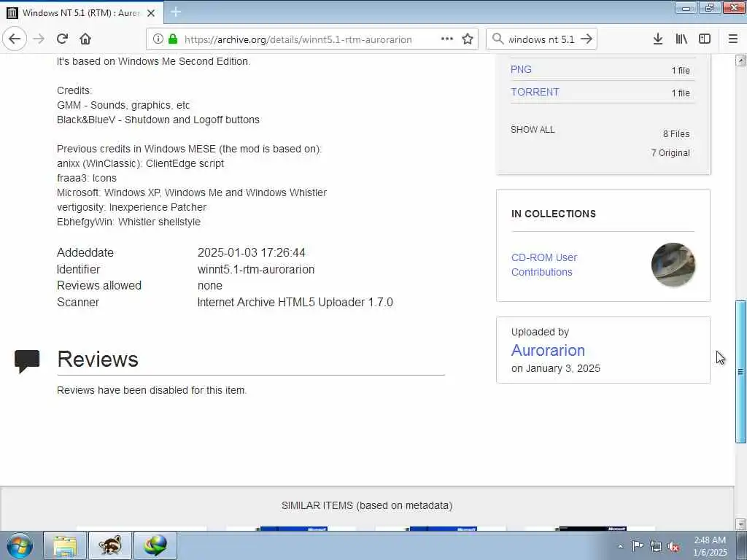
Task: Open the library bookshelf icon
Action: pos(681,39)
